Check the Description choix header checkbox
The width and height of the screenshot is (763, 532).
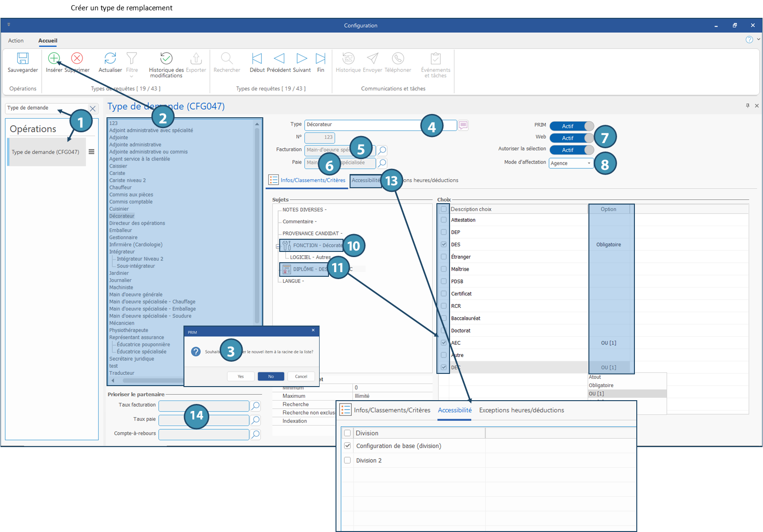[x=443, y=209]
